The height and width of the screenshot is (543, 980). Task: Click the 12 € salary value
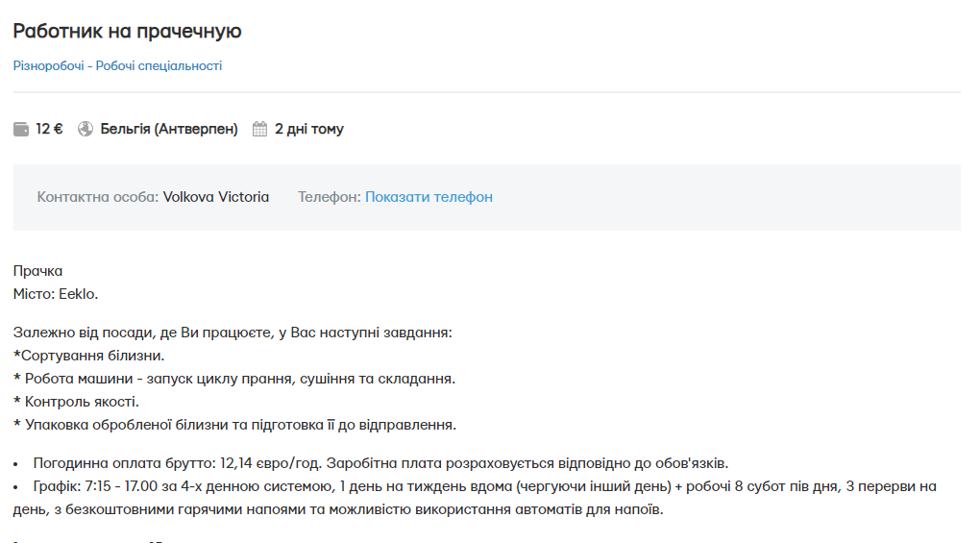pos(49,129)
